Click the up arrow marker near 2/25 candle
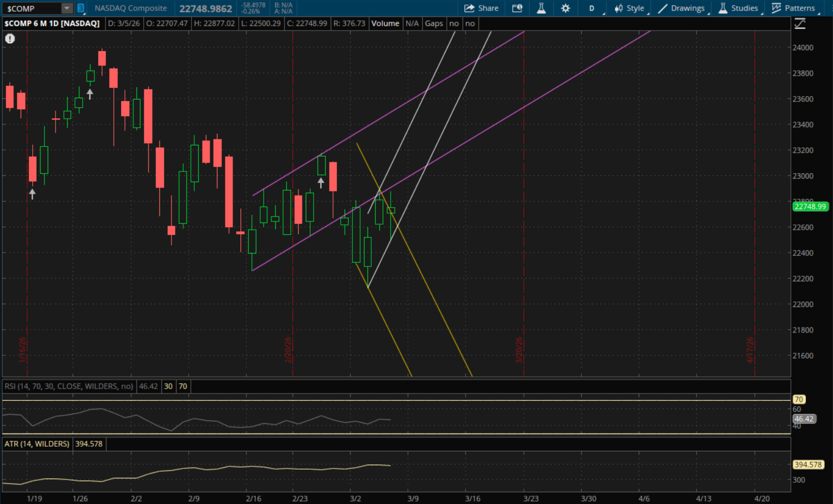 321,183
